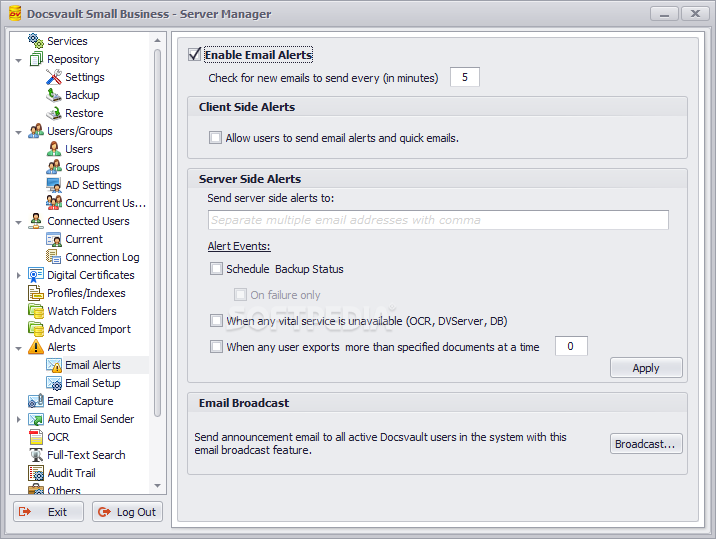Click the sidebar vertical scrollbar thumb
Viewport: 716px width, 539px height.
point(158,233)
